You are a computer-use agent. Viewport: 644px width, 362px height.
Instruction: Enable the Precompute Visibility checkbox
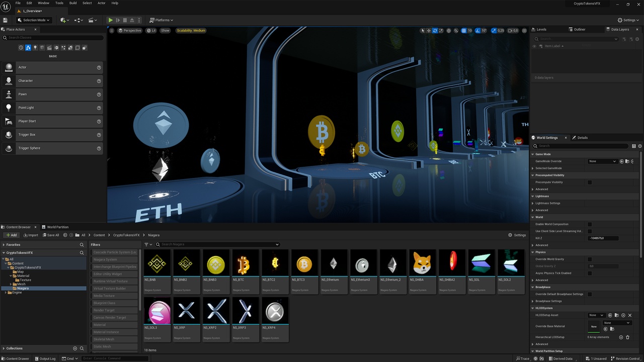590,183
